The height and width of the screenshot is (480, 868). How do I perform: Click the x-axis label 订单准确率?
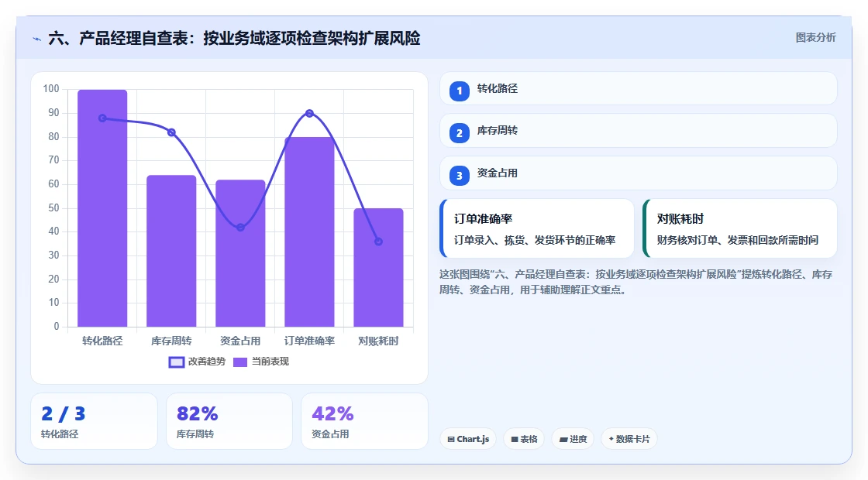point(309,341)
